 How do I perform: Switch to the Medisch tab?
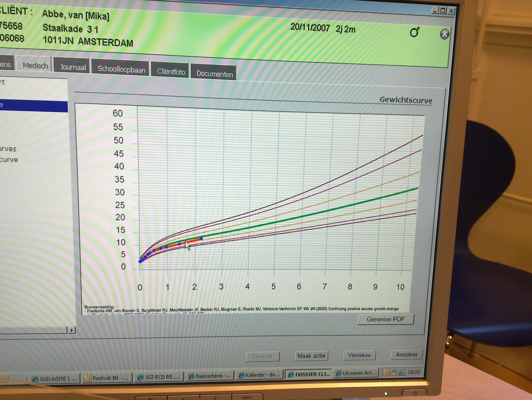[x=35, y=65]
